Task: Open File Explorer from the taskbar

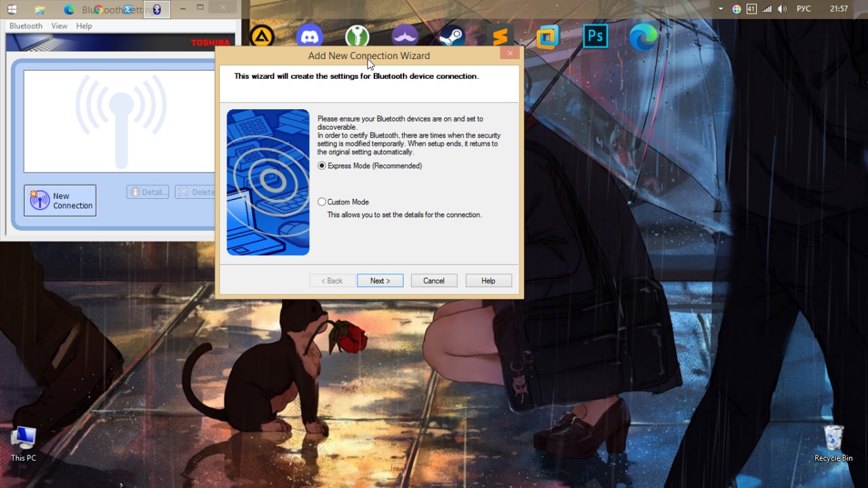Action: [x=40, y=10]
